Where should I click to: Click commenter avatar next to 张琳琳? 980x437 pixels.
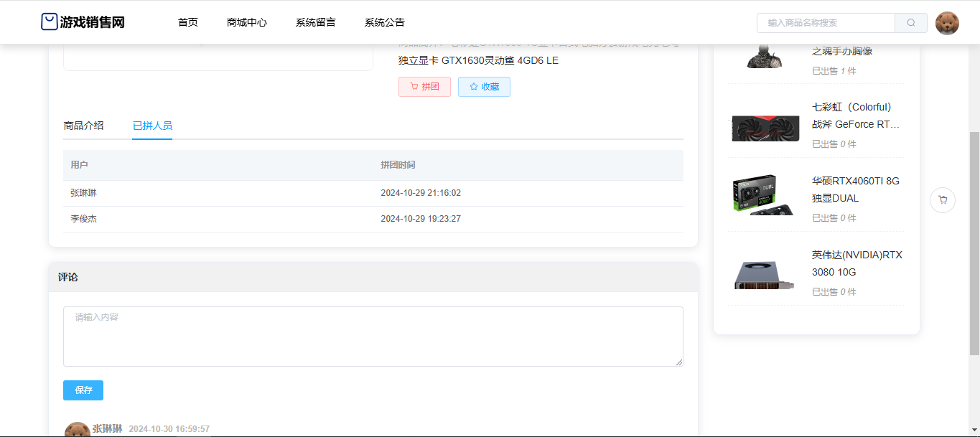[x=78, y=431]
